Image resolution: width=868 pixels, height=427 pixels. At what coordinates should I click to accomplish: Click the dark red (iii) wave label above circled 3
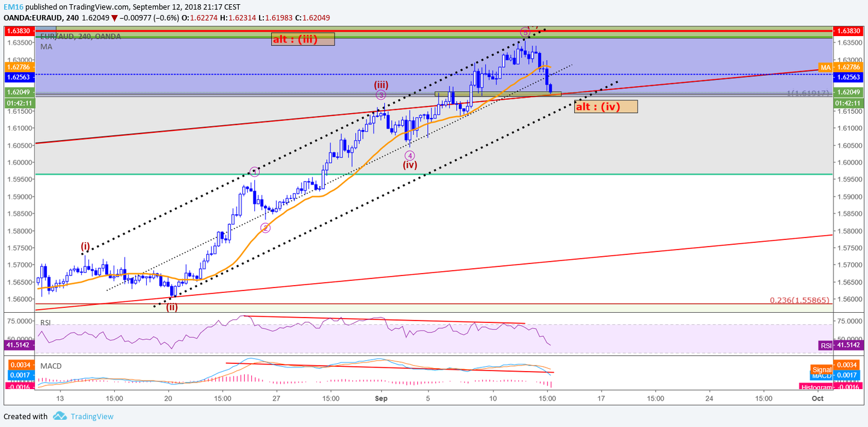pyautogui.click(x=381, y=85)
